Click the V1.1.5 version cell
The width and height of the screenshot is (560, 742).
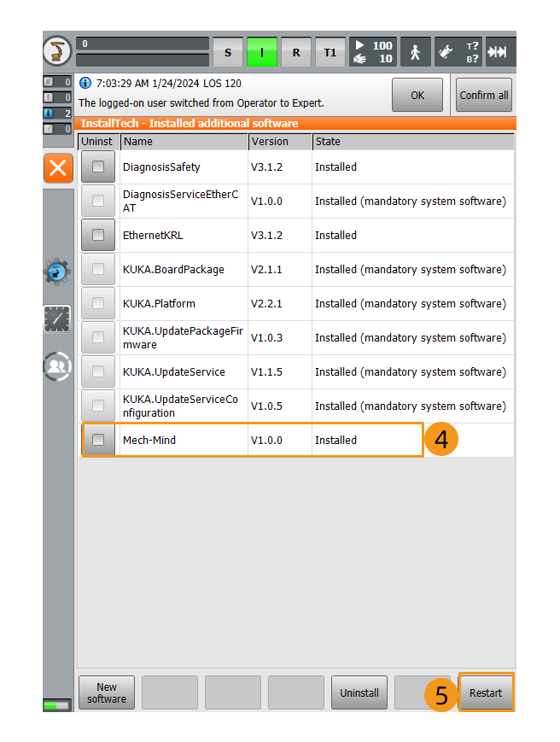coord(279,372)
